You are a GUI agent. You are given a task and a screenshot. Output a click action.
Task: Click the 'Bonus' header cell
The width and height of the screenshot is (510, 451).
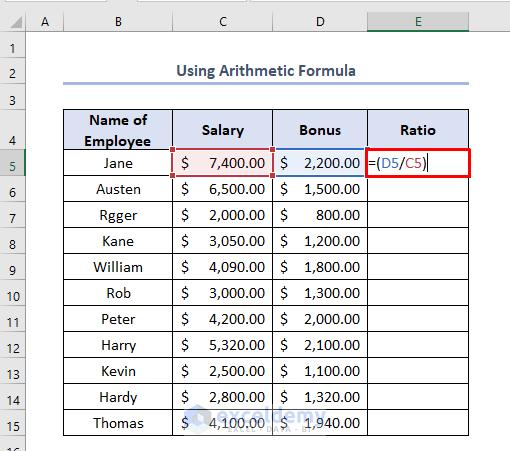point(320,130)
